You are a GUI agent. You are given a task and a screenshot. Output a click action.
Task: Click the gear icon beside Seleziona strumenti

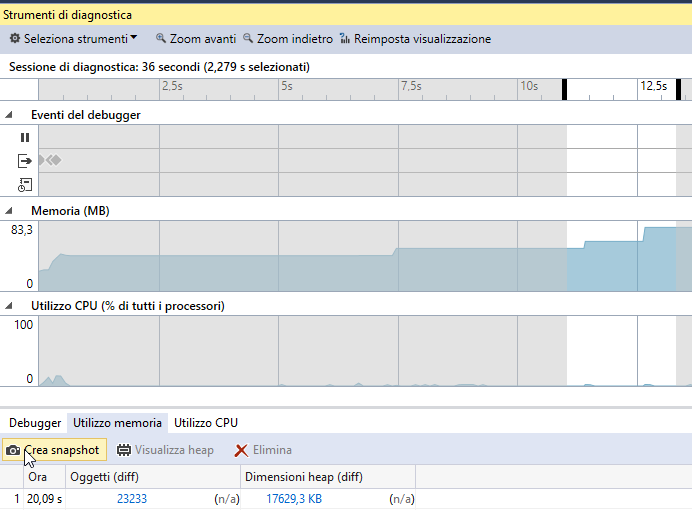tap(15, 38)
